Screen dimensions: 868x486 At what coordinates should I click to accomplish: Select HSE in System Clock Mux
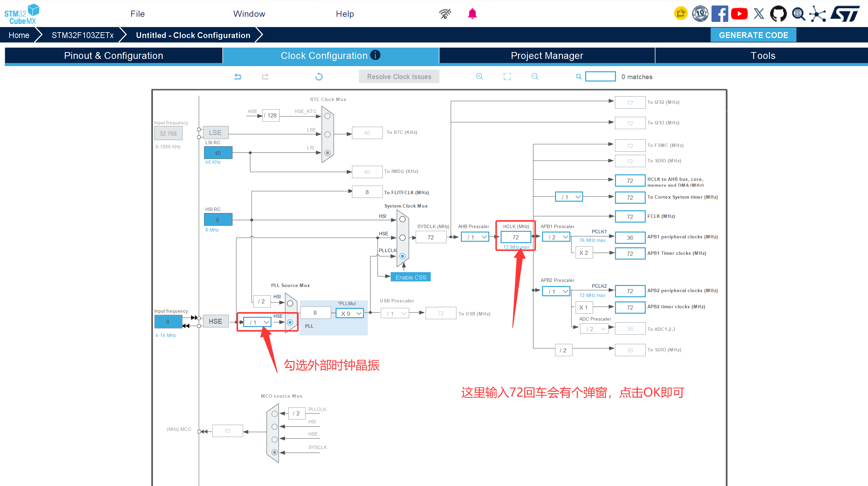pyautogui.click(x=402, y=238)
